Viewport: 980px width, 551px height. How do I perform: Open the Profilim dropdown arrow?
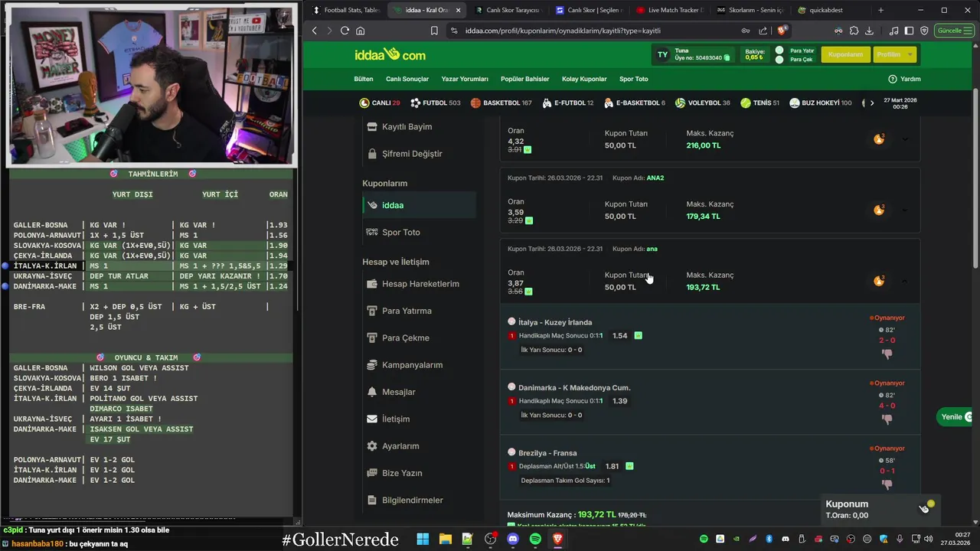point(910,54)
